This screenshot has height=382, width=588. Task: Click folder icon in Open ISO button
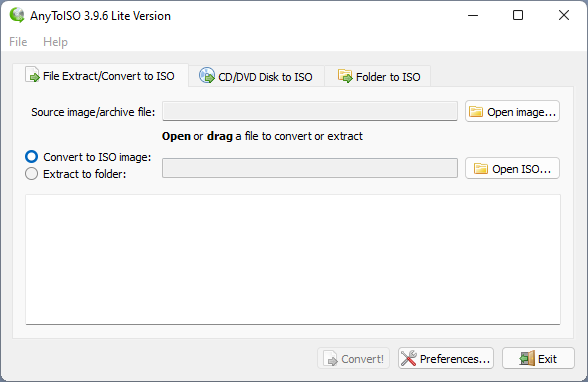click(480, 169)
